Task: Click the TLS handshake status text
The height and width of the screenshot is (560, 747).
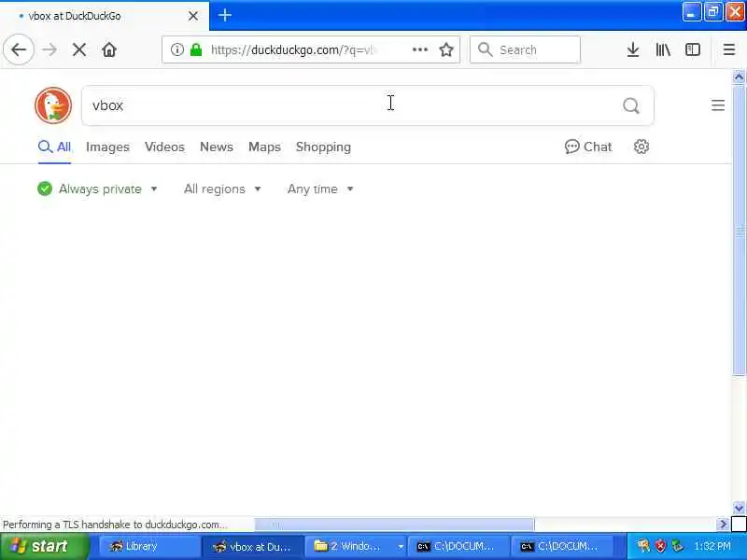Action: pos(114,525)
